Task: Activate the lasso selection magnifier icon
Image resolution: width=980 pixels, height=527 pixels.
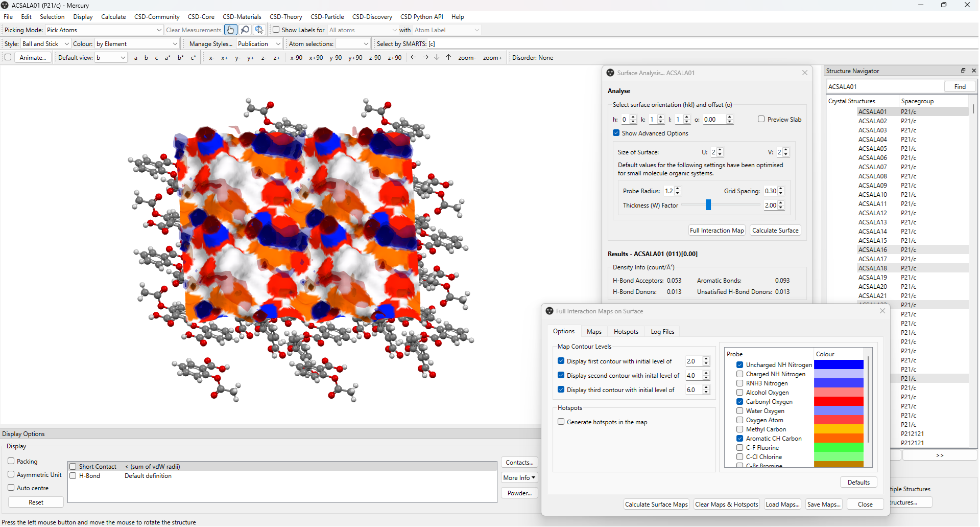Action: [x=245, y=30]
